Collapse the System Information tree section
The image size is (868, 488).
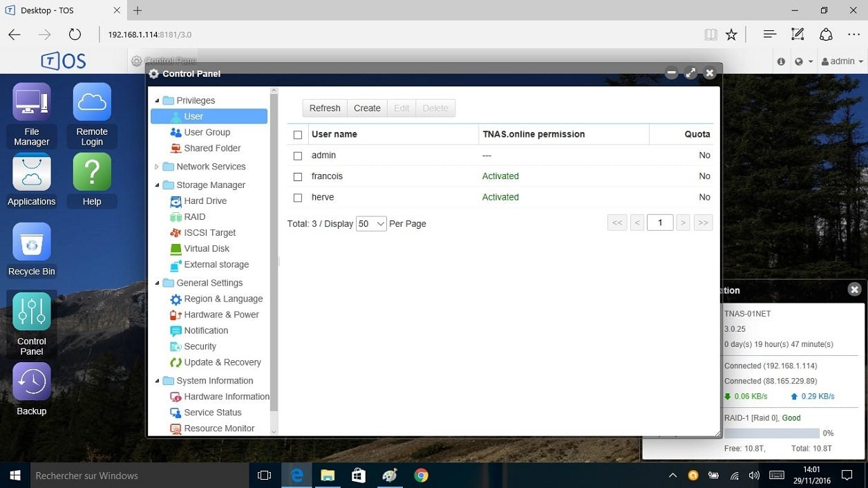click(x=157, y=381)
